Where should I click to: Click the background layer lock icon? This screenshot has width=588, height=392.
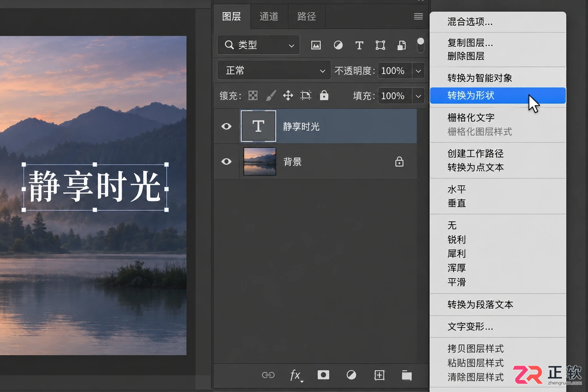[x=399, y=162]
